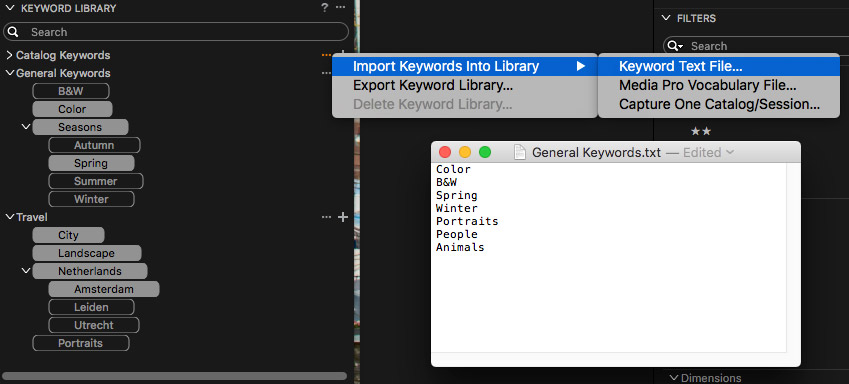Click the Travel library label

coord(32,217)
